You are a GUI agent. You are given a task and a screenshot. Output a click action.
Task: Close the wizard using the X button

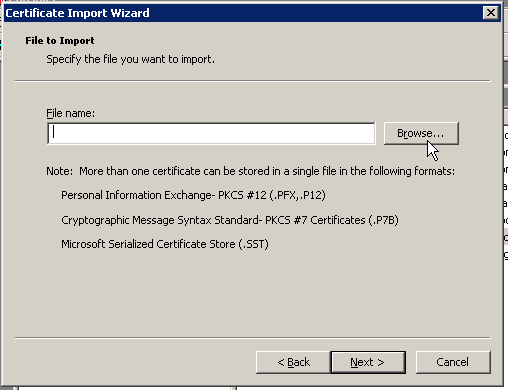[x=491, y=13]
